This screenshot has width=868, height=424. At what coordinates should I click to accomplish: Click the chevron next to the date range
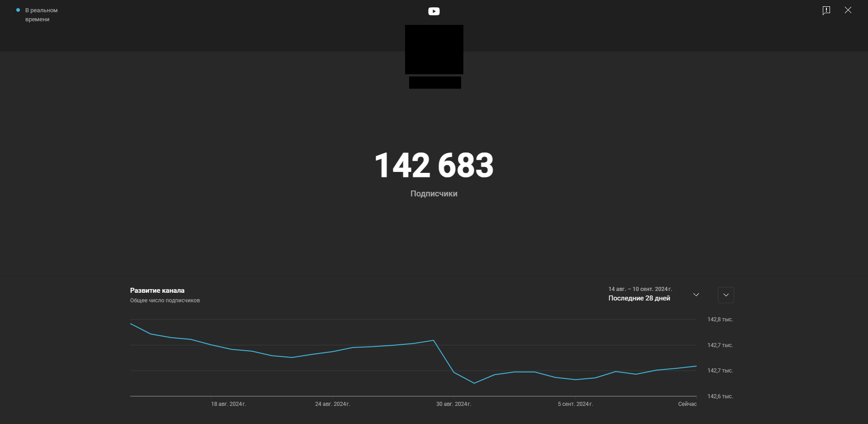[696, 295]
